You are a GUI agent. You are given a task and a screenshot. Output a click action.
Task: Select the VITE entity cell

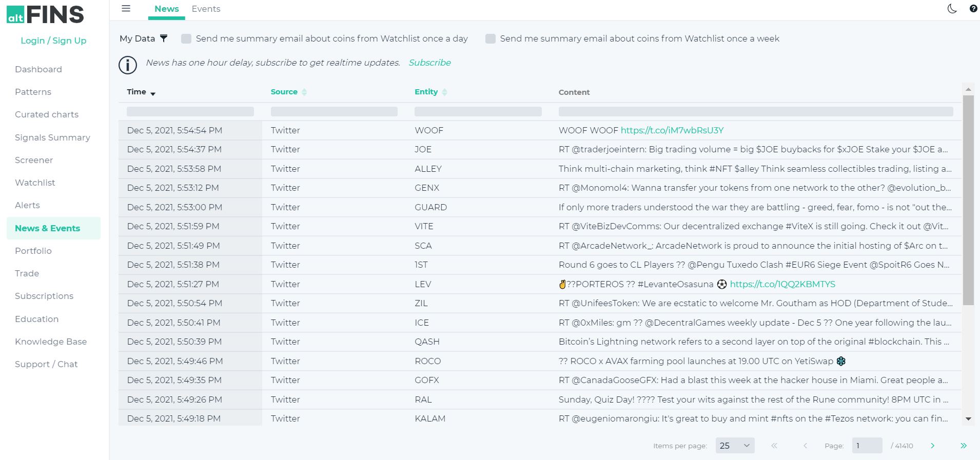pyautogui.click(x=478, y=226)
